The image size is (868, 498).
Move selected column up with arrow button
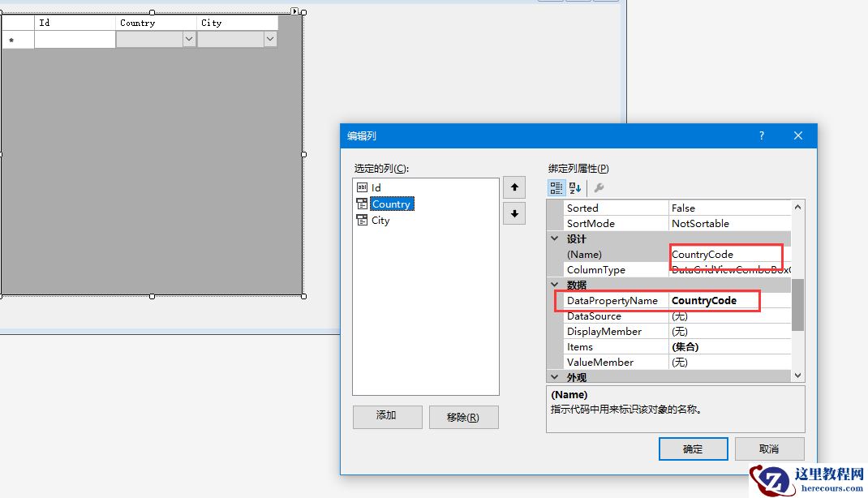click(514, 187)
